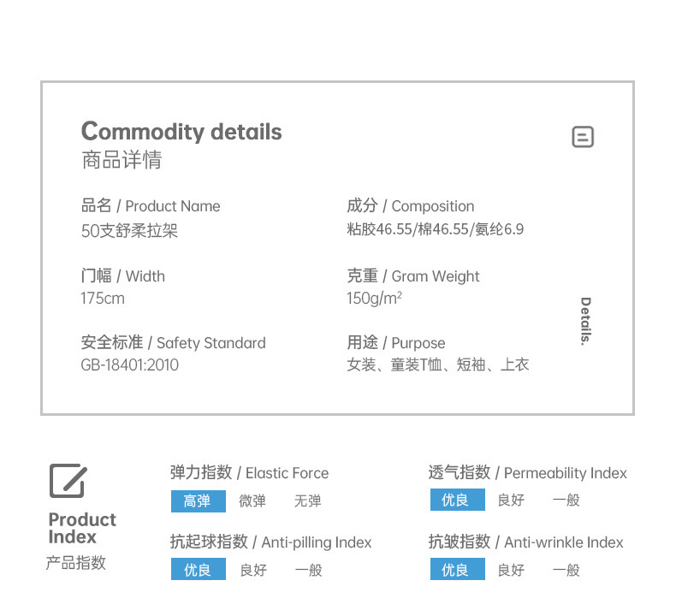
Task: Click the gram weight value 150g/m²
Action: point(374,299)
